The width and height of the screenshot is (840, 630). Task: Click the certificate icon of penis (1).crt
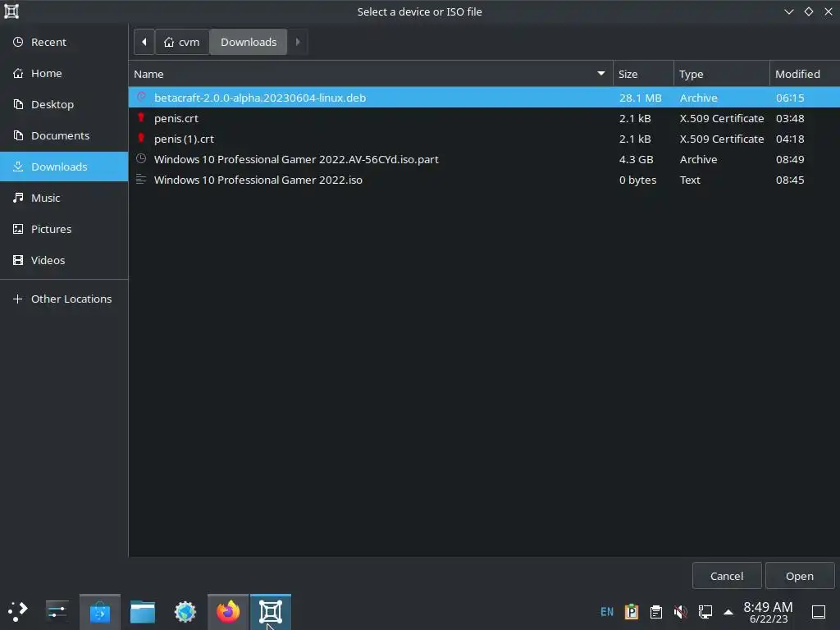point(141,138)
